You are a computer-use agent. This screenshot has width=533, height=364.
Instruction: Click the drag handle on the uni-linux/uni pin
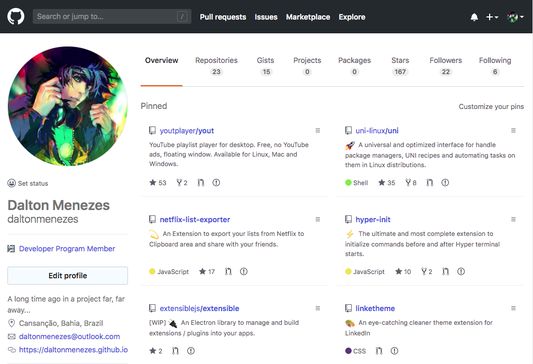(513, 131)
